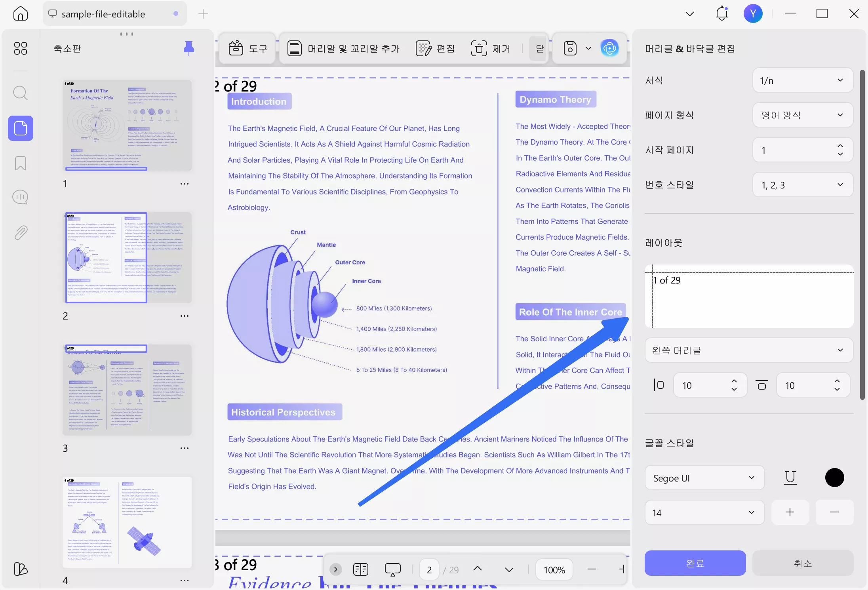868x590 pixels.
Task: Open the 번호 스타일 dropdown
Action: (803, 185)
